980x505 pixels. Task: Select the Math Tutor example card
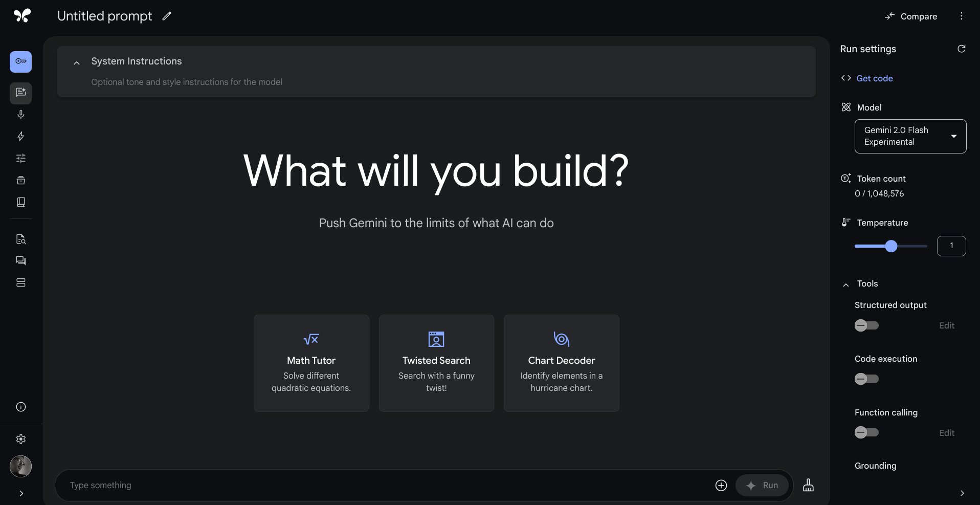coord(311,363)
